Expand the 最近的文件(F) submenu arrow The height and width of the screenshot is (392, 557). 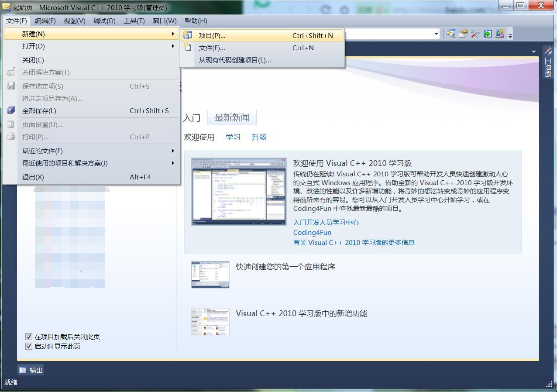point(173,151)
